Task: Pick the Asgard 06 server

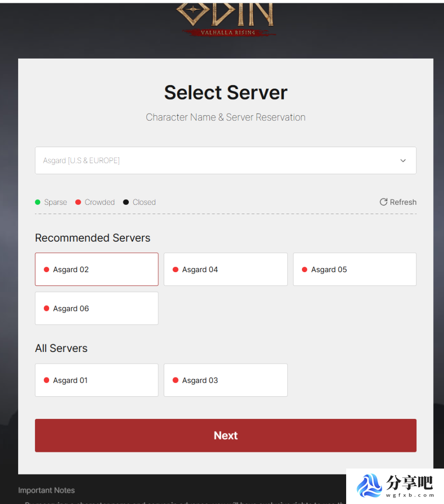Action: [x=97, y=308]
